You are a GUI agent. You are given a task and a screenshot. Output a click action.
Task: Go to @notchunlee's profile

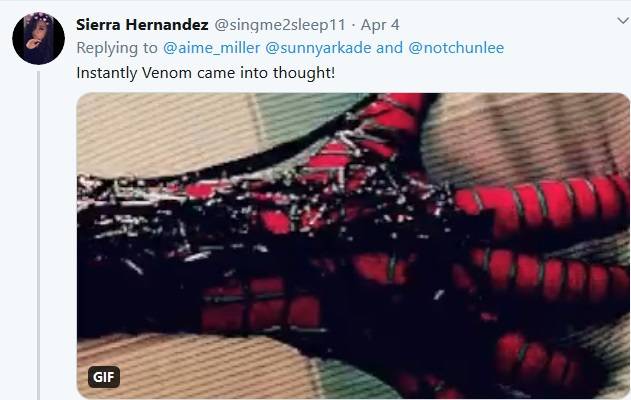click(456, 48)
